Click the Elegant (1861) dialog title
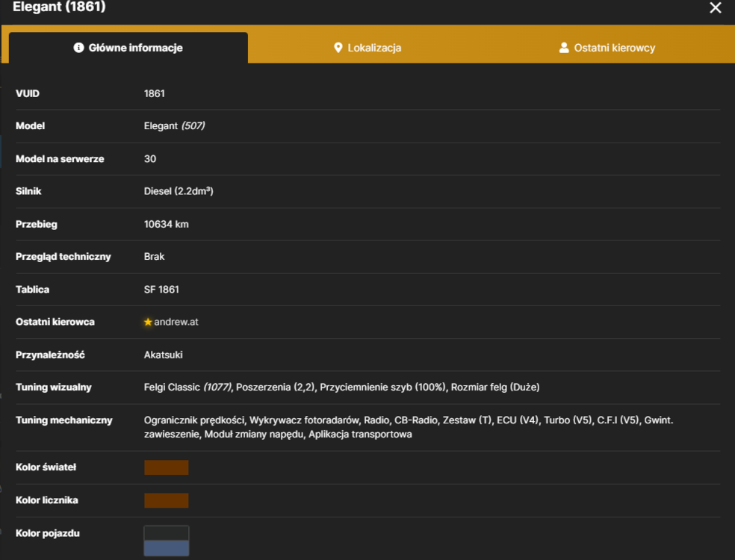This screenshot has width=735, height=560. (59, 7)
